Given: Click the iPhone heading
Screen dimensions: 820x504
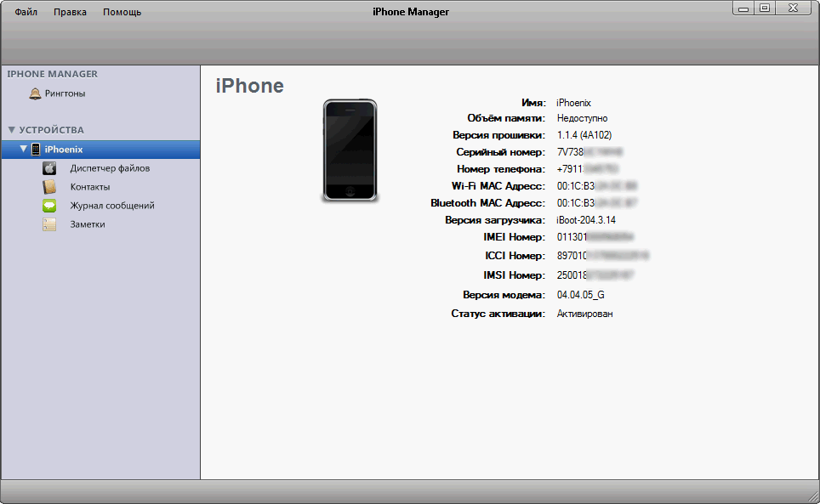Looking at the screenshot, I should tap(249, 86).
